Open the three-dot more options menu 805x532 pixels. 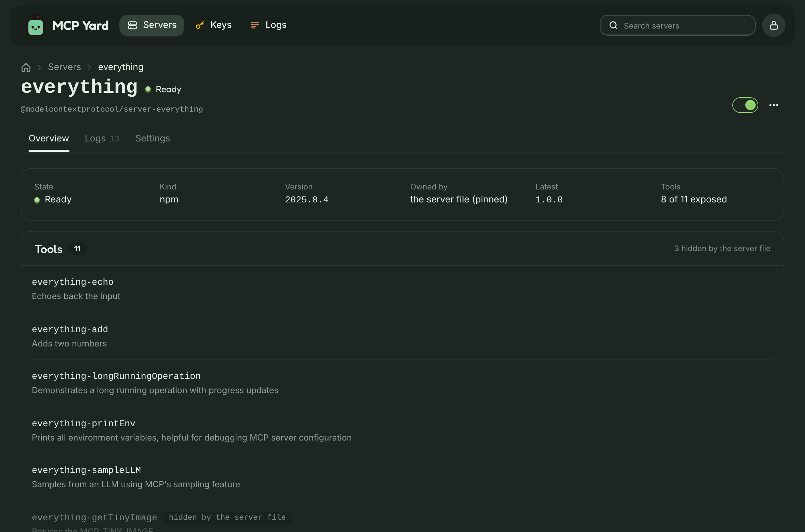pyautogui.click(x=774, y=105)
